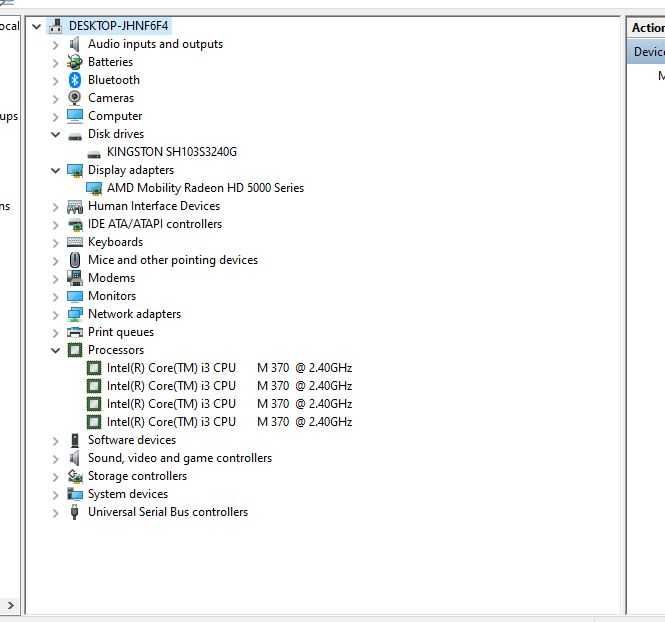Expand the Bluetooth node arrow
This screenshot has height=622, width=665.
[x=55, y=81]
